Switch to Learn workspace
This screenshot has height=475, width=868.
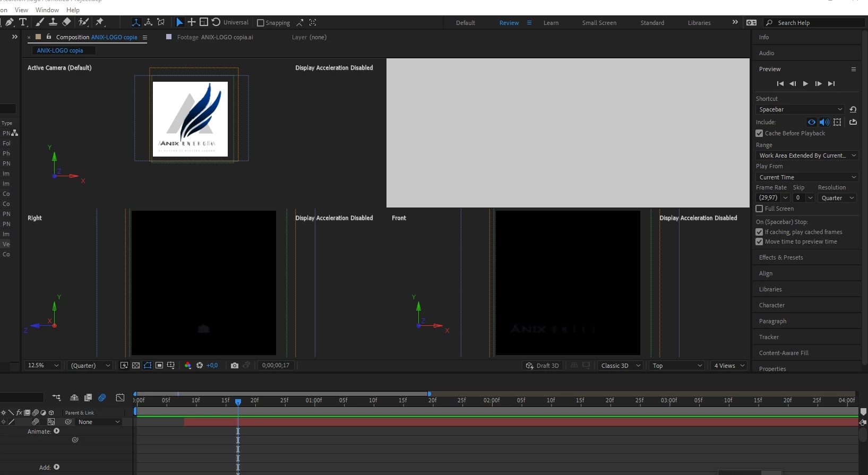551,23
